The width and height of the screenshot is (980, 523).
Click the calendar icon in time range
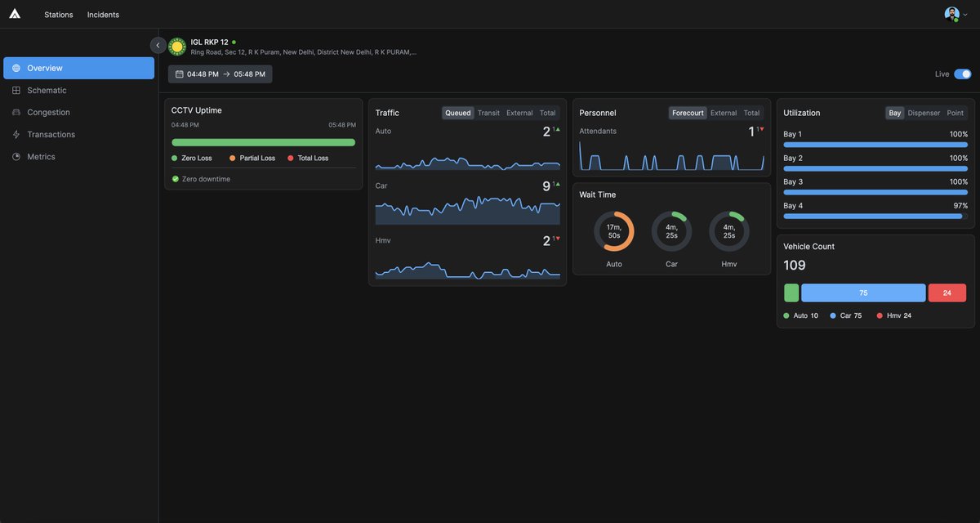(x=179, y=74)
